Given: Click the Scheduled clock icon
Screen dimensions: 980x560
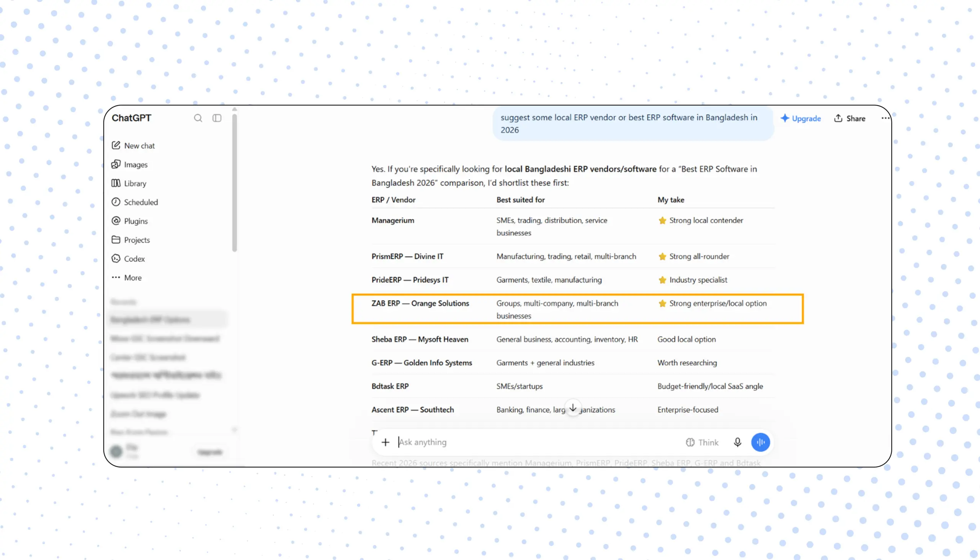Looking at the screenshot, I should tap(116, 202).
